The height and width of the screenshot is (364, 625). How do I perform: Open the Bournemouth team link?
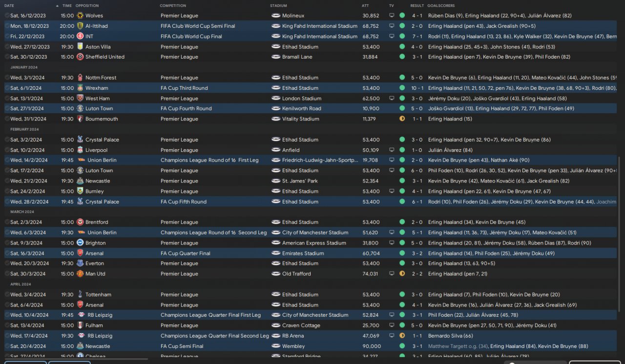(x=102, y=119)
